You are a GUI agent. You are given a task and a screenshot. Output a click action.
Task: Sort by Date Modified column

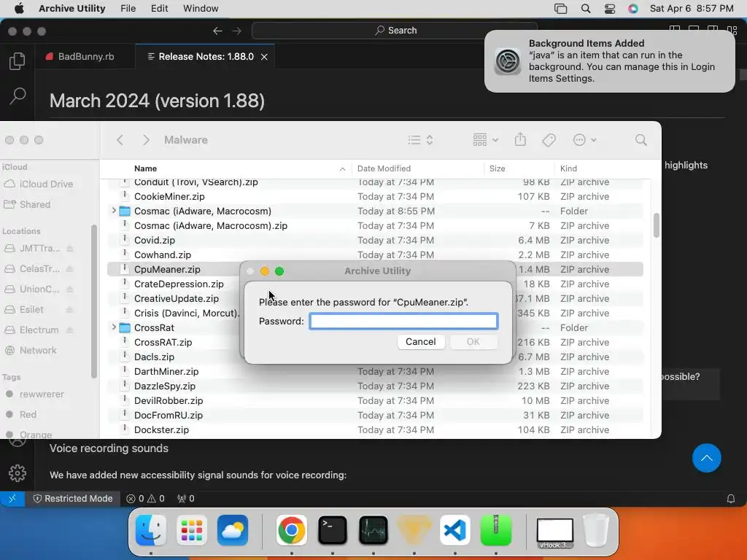(418, 168)
